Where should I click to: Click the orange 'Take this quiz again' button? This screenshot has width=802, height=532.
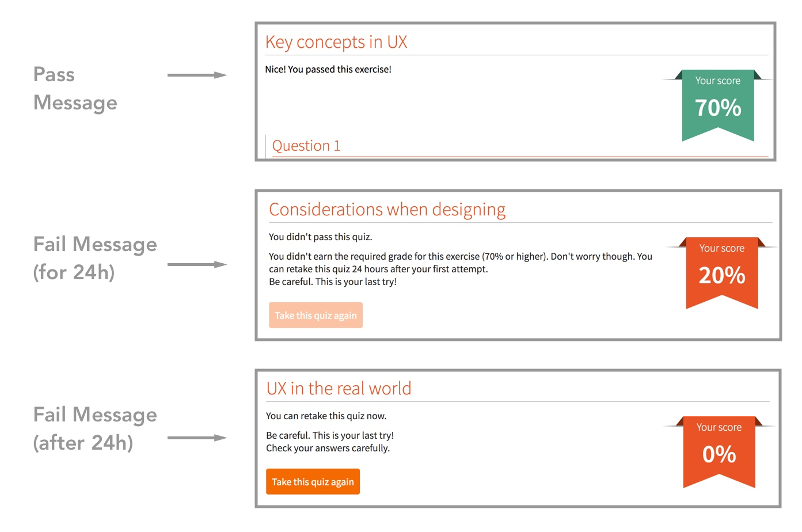[x=313, y=481]
